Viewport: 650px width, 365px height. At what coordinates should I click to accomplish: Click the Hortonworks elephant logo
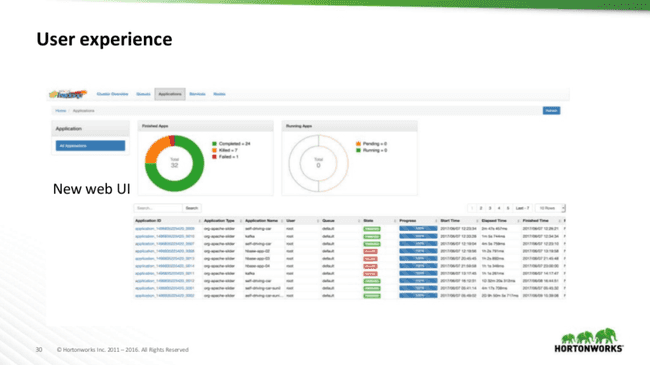click(x=589, y=340)
